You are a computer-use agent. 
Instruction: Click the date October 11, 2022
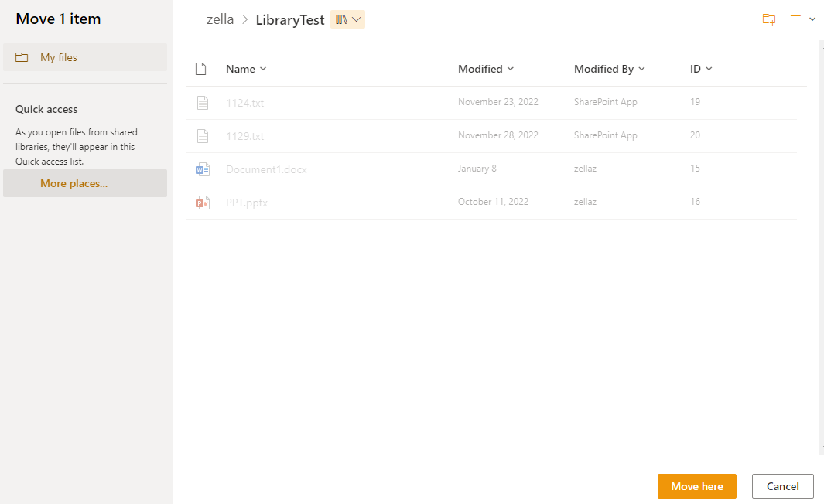pyautogui.click(x=493, y=202)
